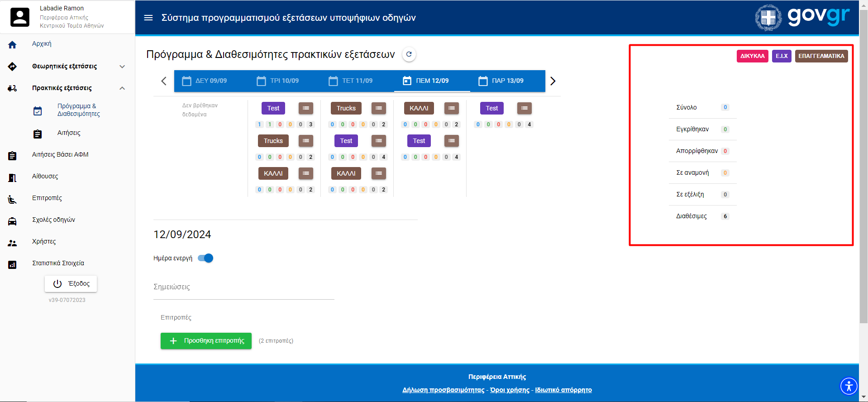Collapse the Πρακτικές εξετάσεις menu

pos(122,88)
